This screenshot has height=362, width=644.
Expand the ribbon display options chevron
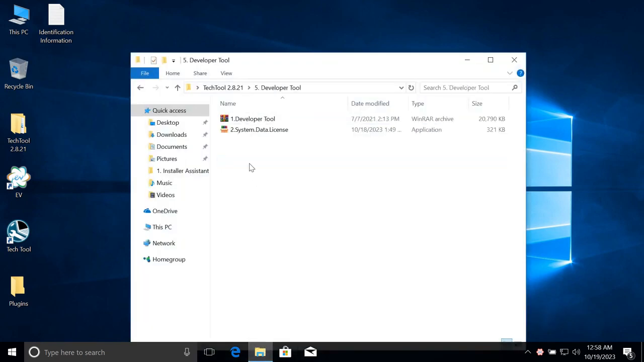coord(510,73)
